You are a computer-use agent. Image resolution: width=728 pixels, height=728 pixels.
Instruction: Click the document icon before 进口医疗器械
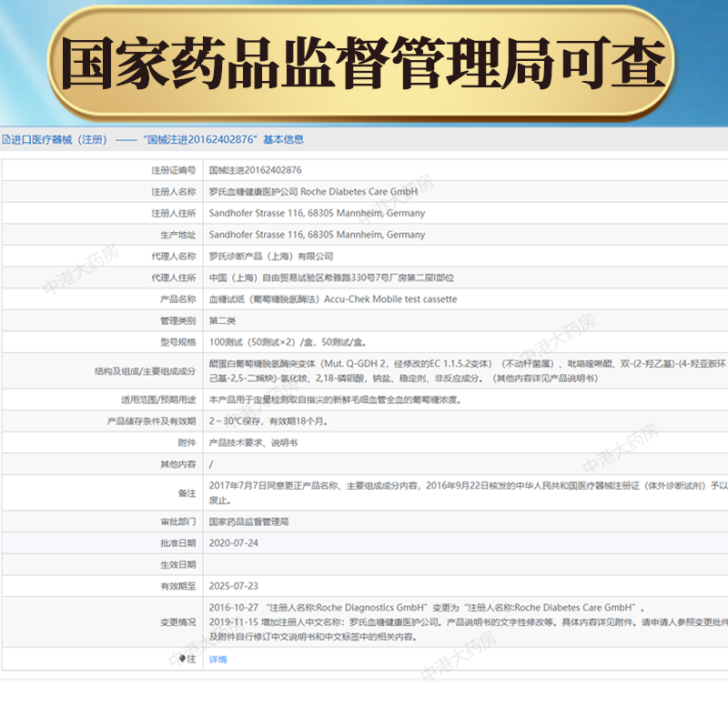click(x=6, y=139)
